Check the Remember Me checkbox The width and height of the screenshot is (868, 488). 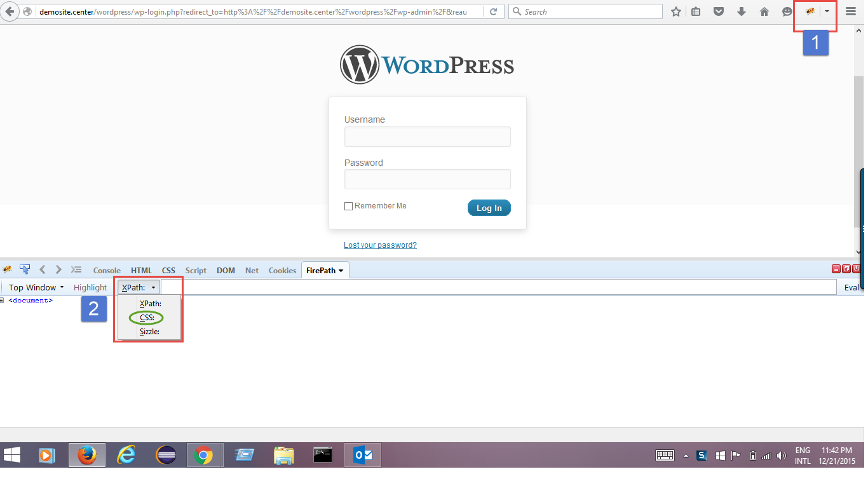[348, 205]
